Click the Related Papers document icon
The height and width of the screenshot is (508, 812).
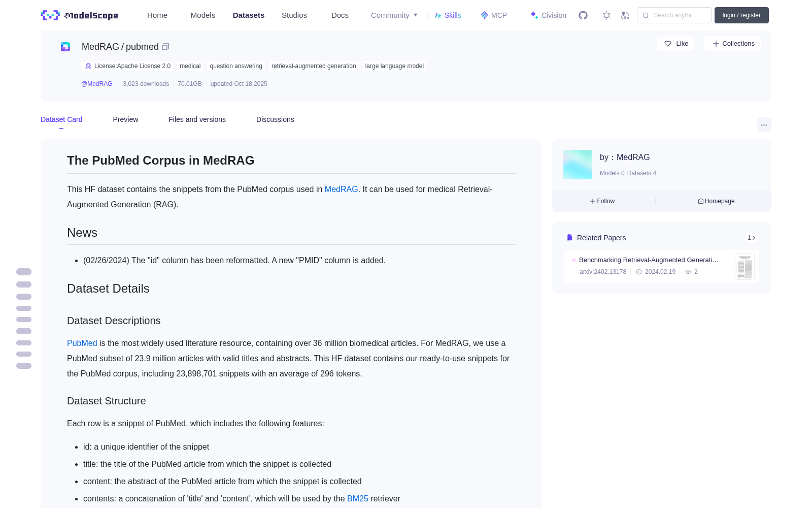coord(569,237)
